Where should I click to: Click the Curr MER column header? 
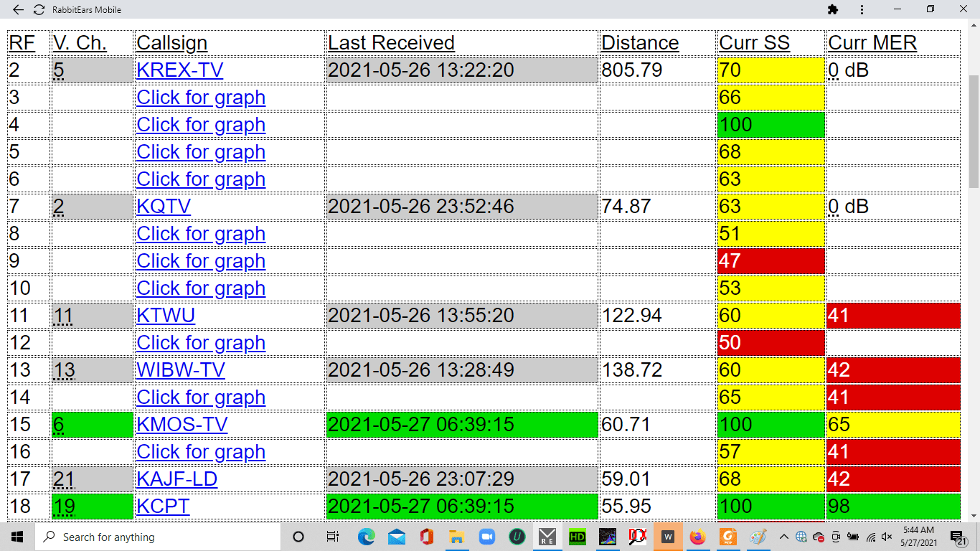pyautogui.click(x=872, y=42)
